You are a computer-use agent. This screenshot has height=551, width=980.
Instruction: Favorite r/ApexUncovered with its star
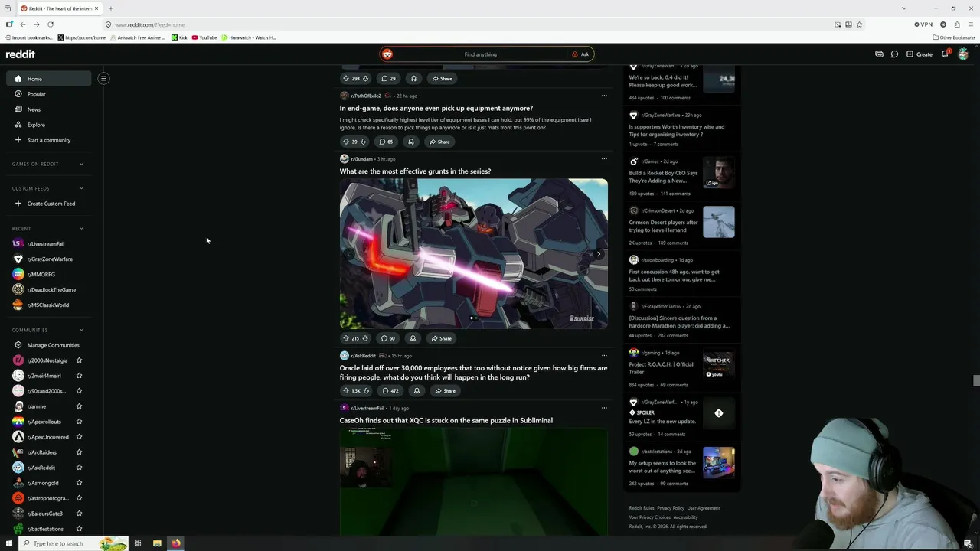click(x=79, y=437)
